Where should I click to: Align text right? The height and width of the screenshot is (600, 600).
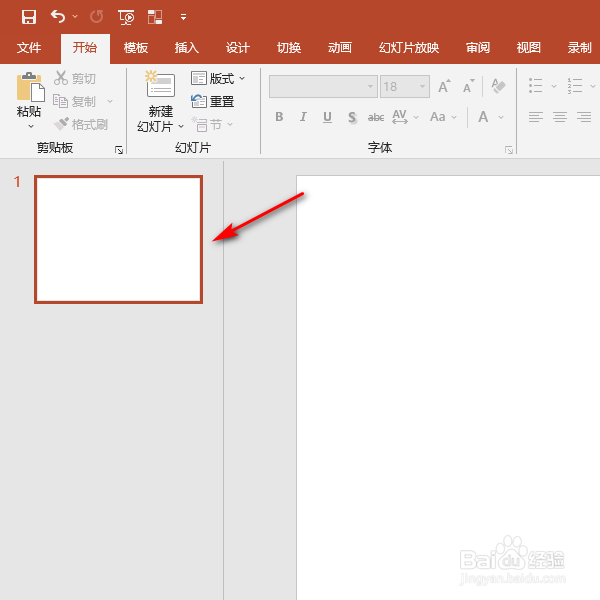tap(584, 117)
